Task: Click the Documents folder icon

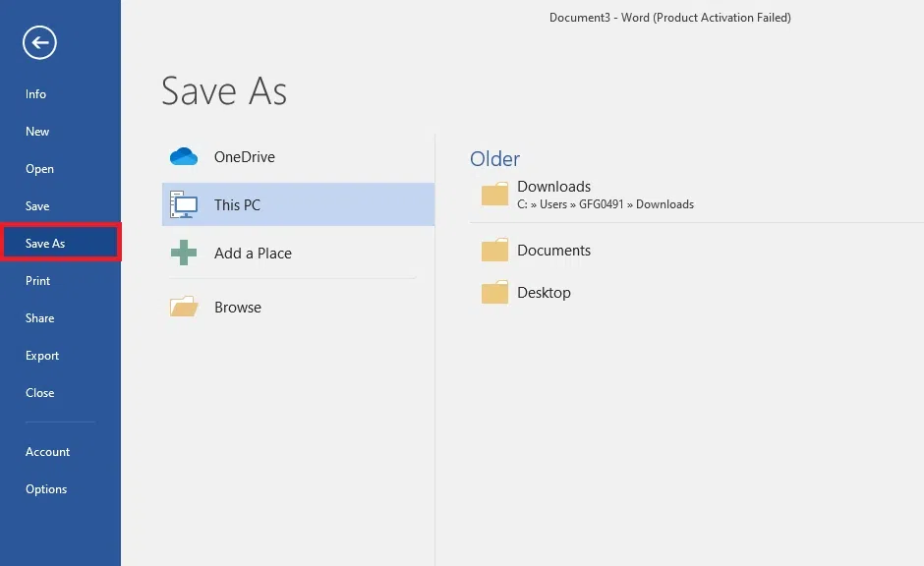Action: (494, 250)
